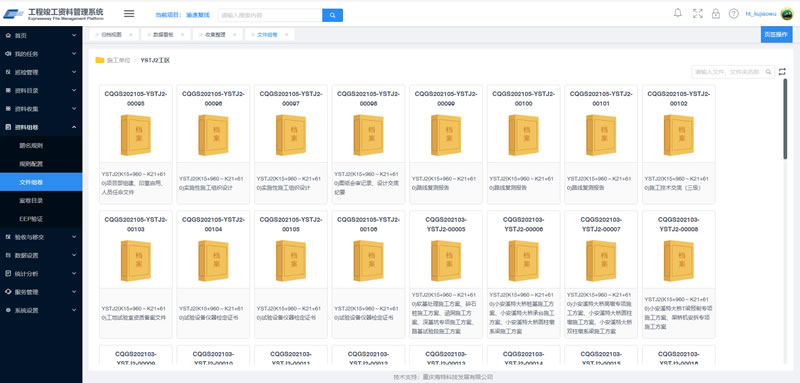Image resolution: width=800 pixels, height=383 pixels.
Task: Click the blue search magnifier button
Action: pyautogui.click(x=332, y=15)
